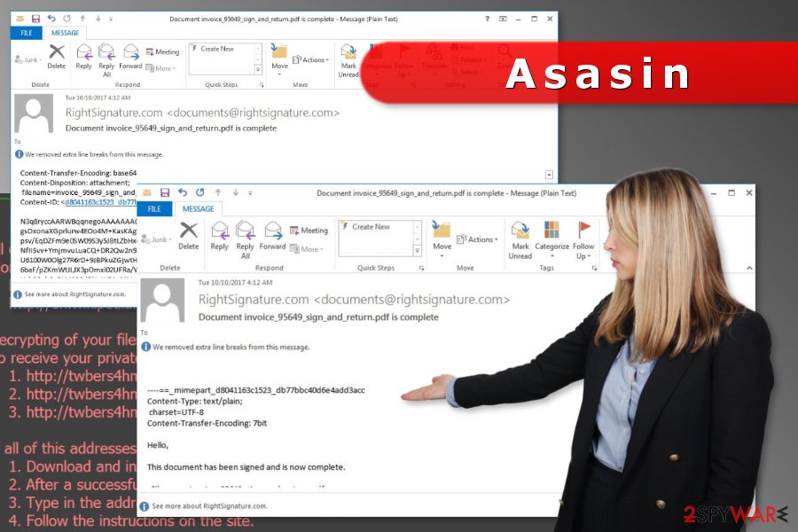Save icon in back window title bar
This screenshot has width=798, height=532.
[x=35, y=19]
